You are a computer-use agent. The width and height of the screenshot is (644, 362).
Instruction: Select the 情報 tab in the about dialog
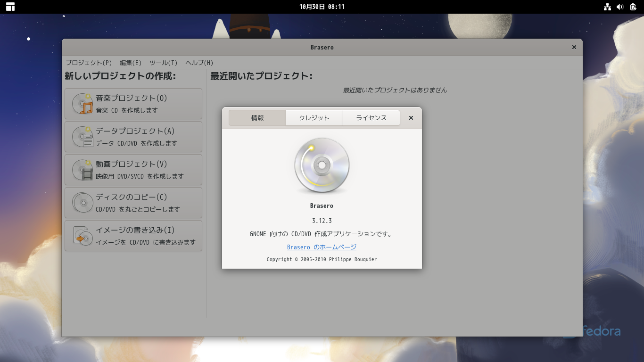(257, 118)
